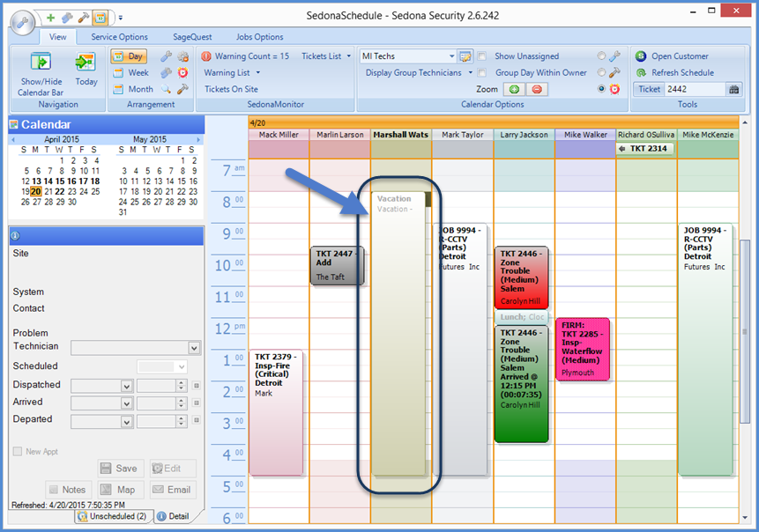
Task: Open Customize Quick Access Toolbar arrow
Action: (121, 18)
